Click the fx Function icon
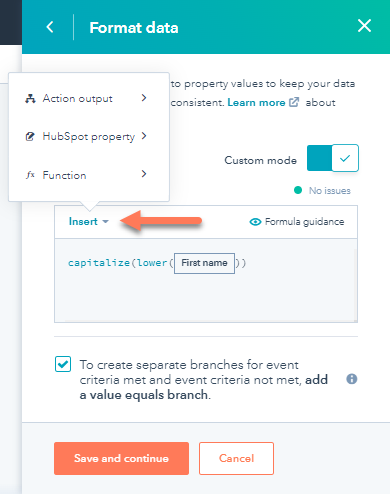The width and height of the screenshot is (390, 494). pos(30,175)
